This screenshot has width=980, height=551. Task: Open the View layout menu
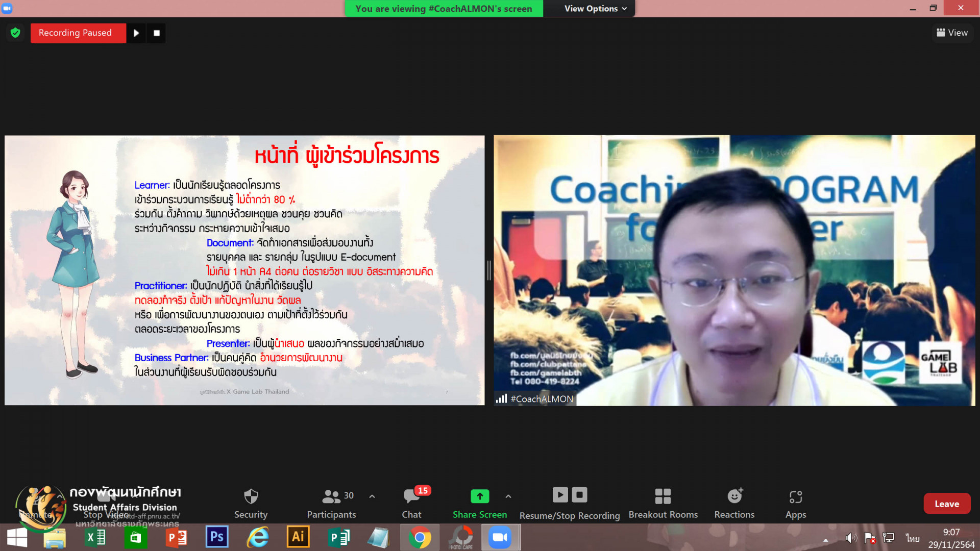952,33
